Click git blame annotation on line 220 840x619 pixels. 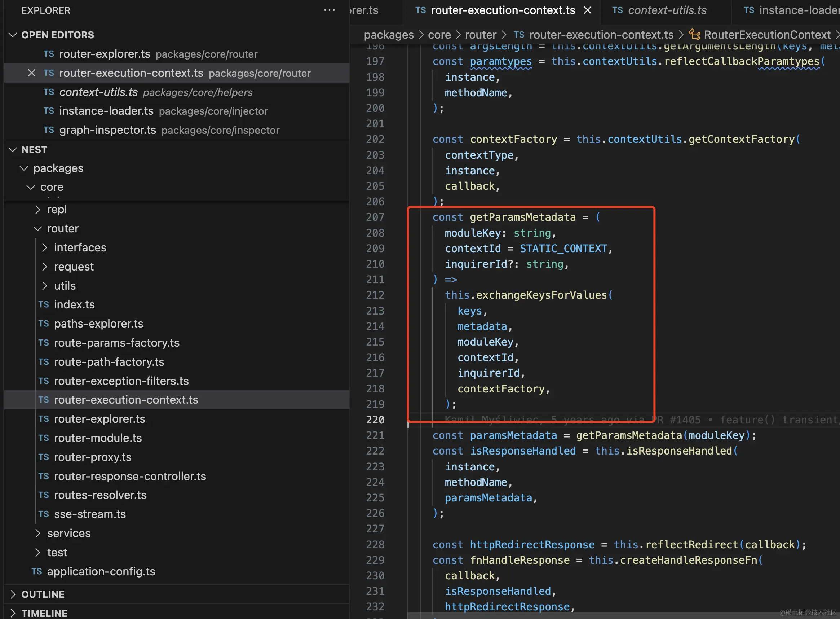coord(642,420)
